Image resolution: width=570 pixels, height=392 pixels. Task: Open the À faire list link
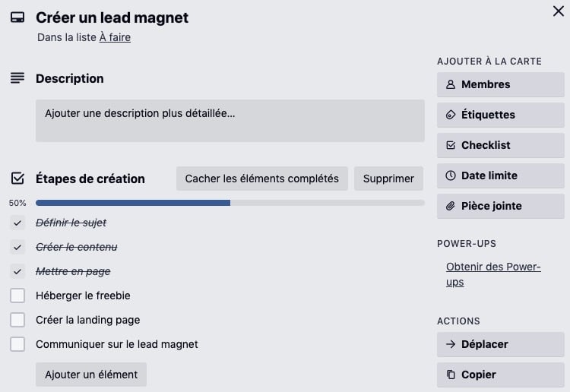(x=115, y=37)
